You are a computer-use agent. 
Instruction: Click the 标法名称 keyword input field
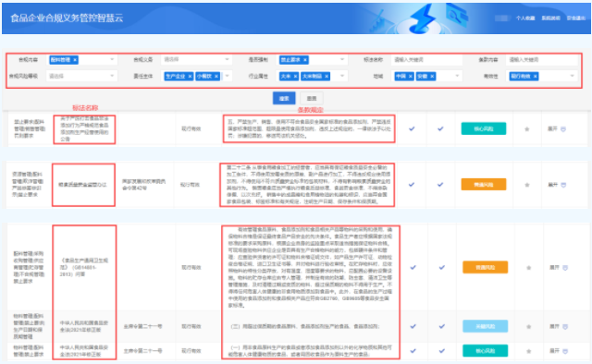[x=426, y=60]
